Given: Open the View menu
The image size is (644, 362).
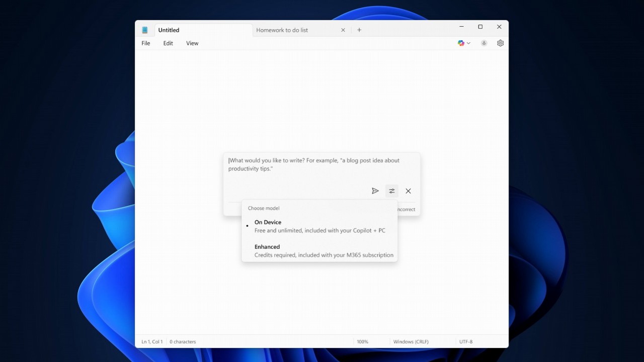Looking at the screenshot, I should [x=192, y=43].
